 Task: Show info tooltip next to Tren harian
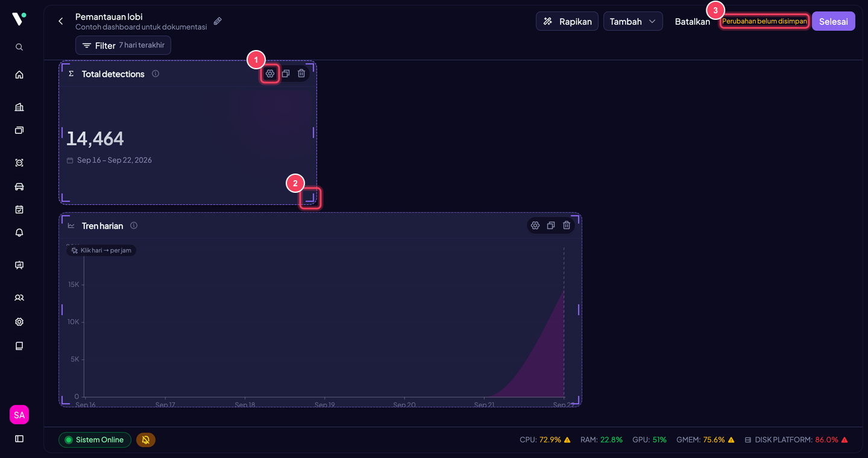(134, 225)
